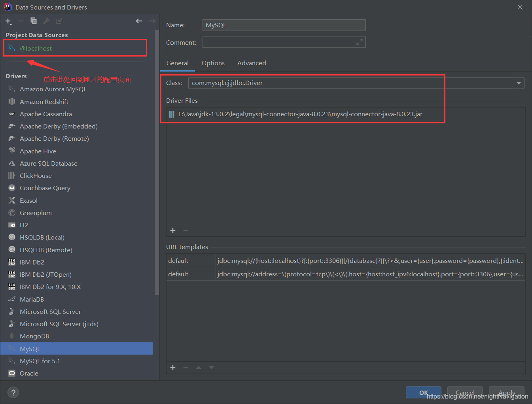The width and height of the screenshot is (532, 404).
Task: Switch to the Advanced tab
Action: [x=252, y=63]
